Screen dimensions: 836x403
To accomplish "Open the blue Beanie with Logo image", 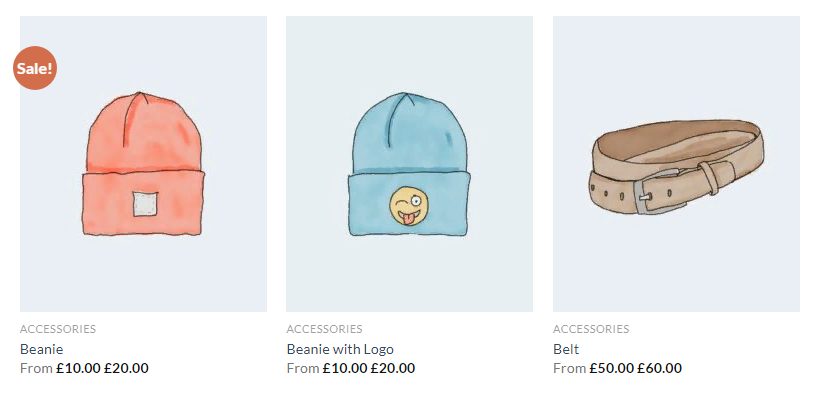I will click(409, 164).
